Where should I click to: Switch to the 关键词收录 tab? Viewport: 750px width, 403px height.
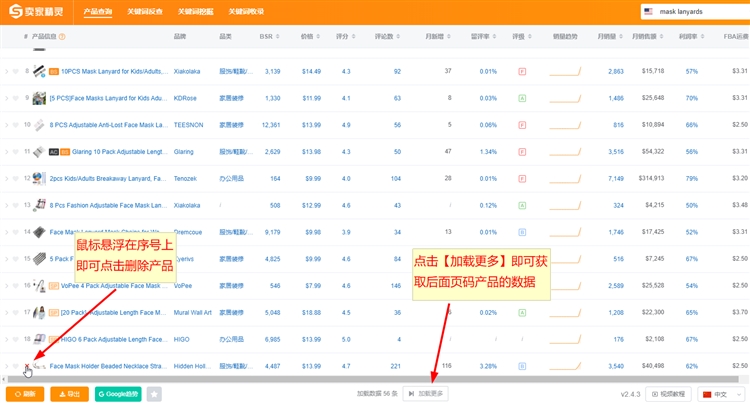(246, 11)
